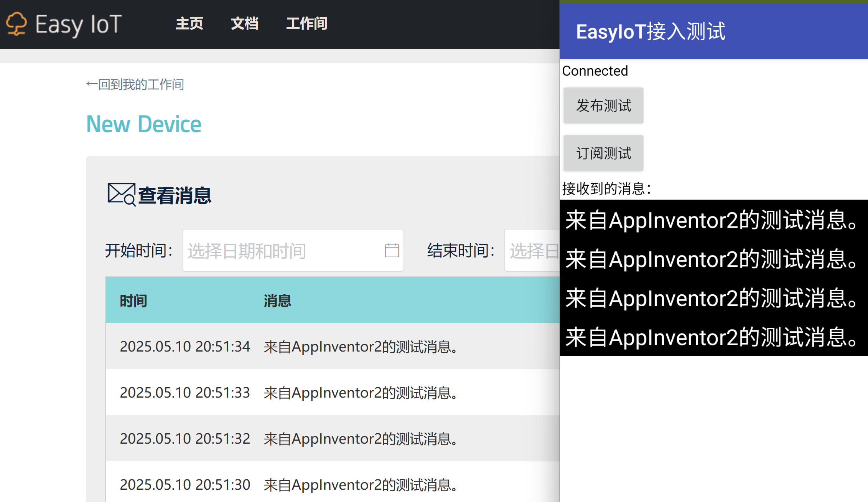Go to the 工作间 menu item
This screenshot has width=868, height=502.
[x=306, y=24]
